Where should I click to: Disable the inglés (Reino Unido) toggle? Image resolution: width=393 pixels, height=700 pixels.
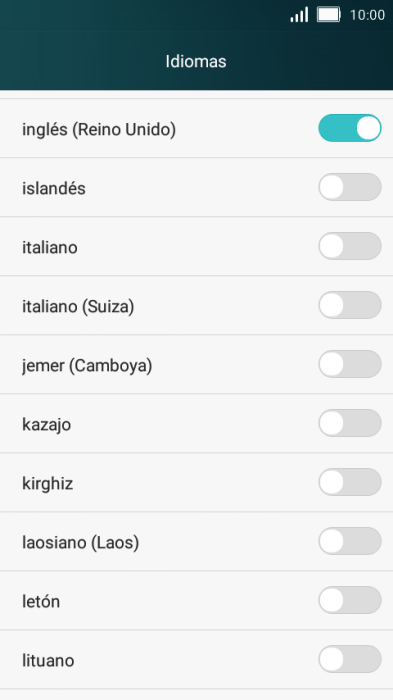[350, 128]
